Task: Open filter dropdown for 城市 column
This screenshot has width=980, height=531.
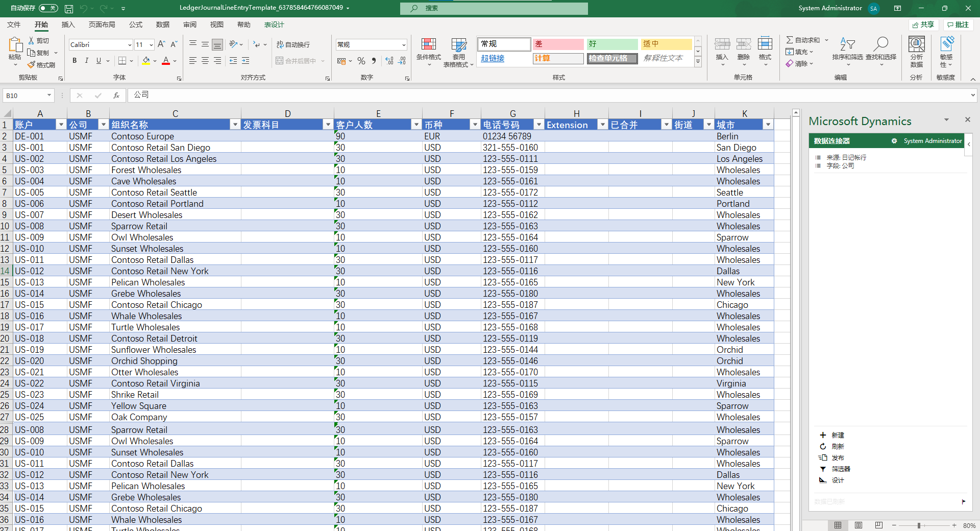Action: [768, 125]
